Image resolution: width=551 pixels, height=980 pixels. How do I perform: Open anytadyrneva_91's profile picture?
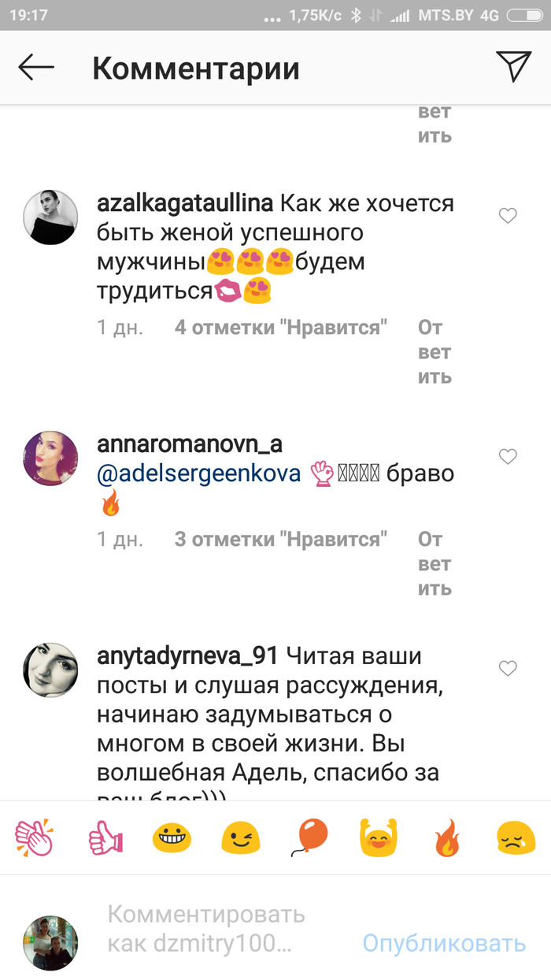click(x=51, y=670)
